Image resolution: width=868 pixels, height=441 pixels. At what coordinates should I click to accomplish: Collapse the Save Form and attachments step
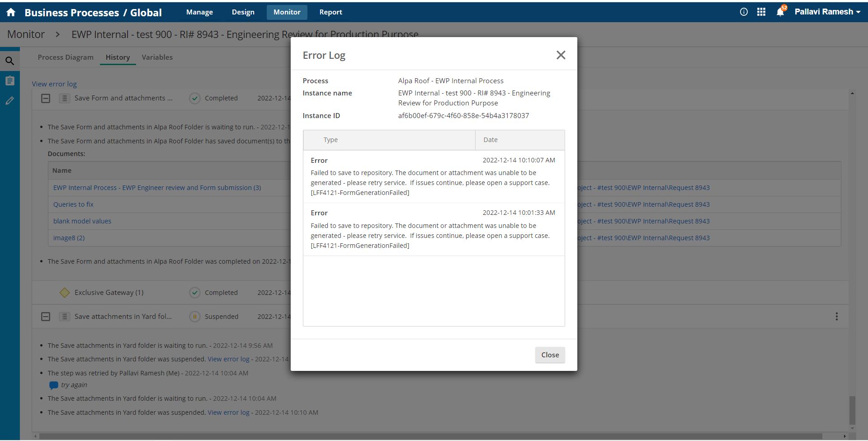coord(46,98)
